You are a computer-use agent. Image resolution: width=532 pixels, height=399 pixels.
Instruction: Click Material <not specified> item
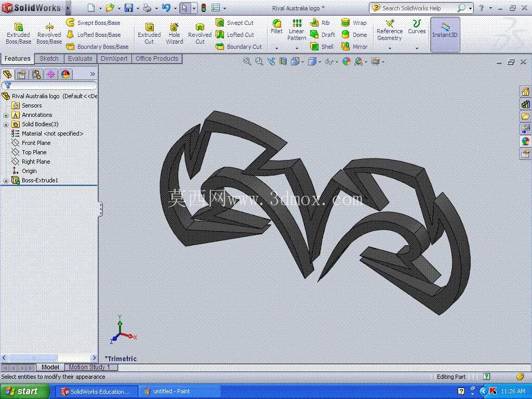pyautogui.click(x=47, y=134)
